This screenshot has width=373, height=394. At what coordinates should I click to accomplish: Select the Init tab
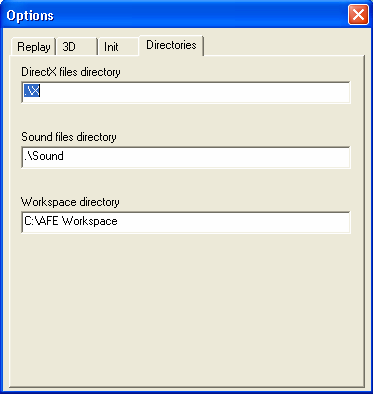pos(118,47)
